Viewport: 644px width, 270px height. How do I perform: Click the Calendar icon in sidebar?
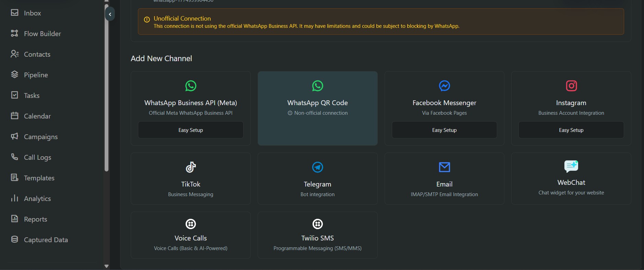[14, 116]
